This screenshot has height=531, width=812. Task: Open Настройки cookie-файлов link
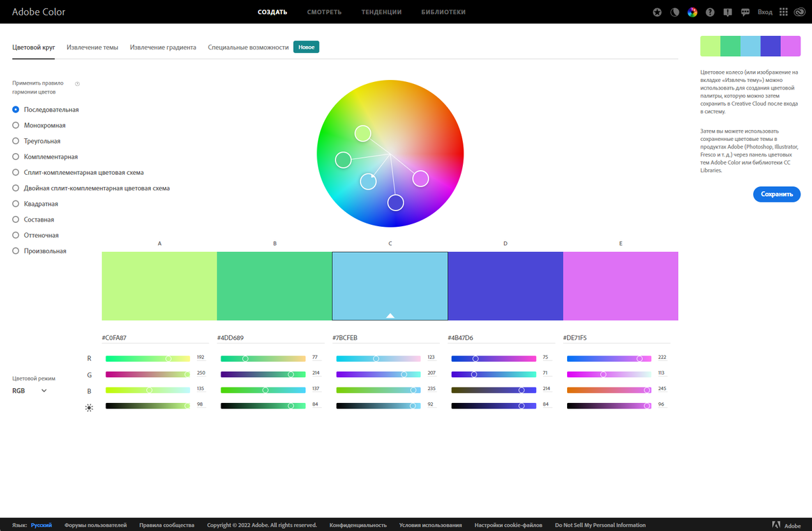[508, 525]
